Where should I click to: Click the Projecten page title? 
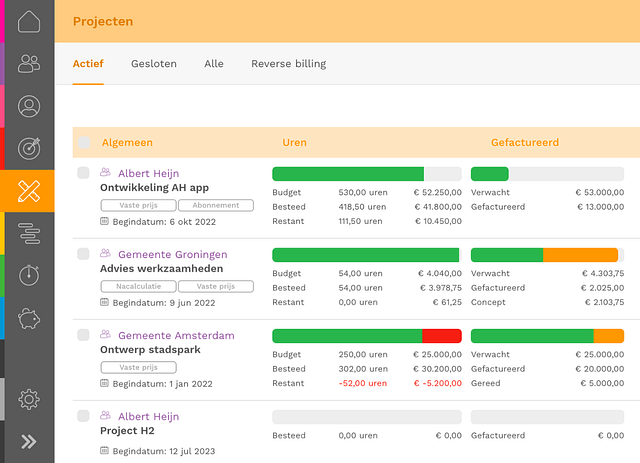(x=103, y=21)
